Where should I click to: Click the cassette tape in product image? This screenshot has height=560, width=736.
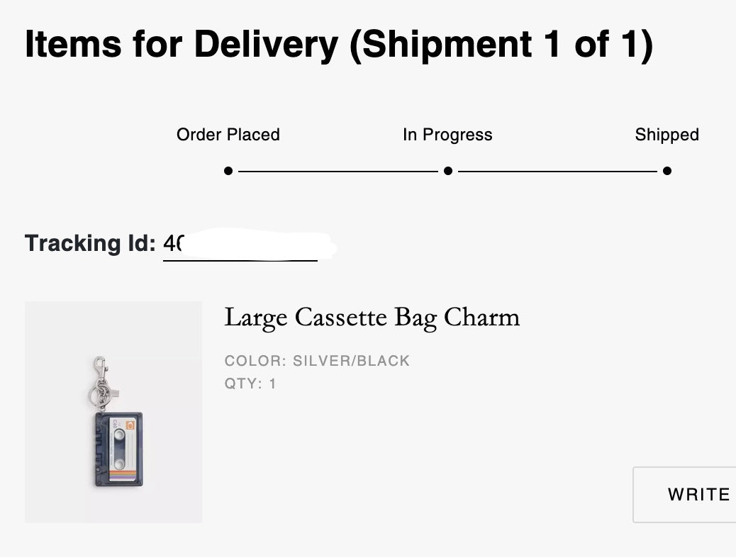119,449
